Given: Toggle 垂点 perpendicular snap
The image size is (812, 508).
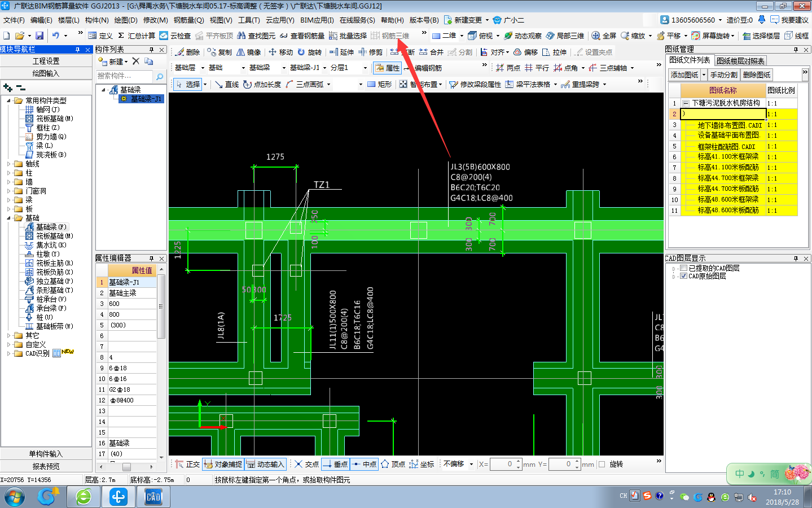Looking at the screenshot, I should click(335, 464).
